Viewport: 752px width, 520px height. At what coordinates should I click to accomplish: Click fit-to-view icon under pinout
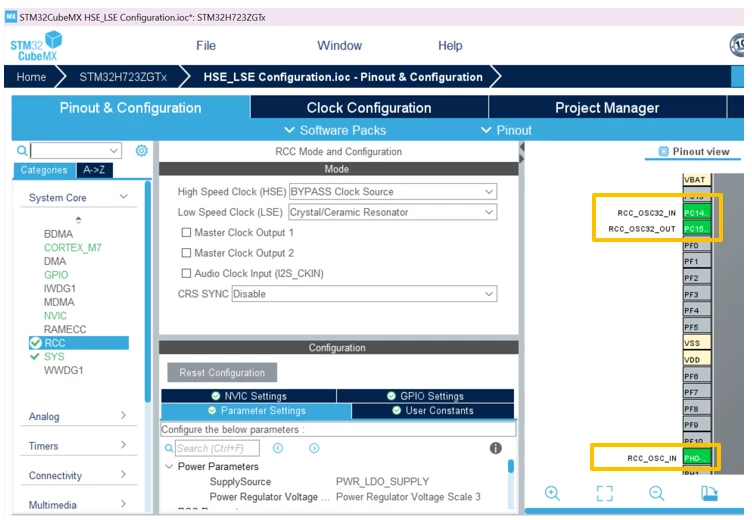coord(604,493)
